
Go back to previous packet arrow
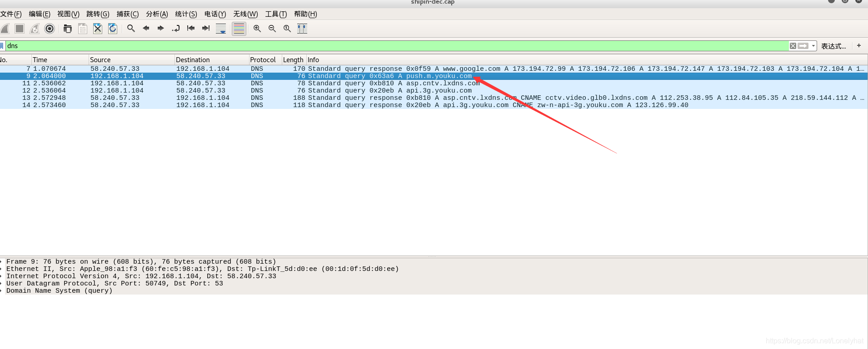pos(146,29)
